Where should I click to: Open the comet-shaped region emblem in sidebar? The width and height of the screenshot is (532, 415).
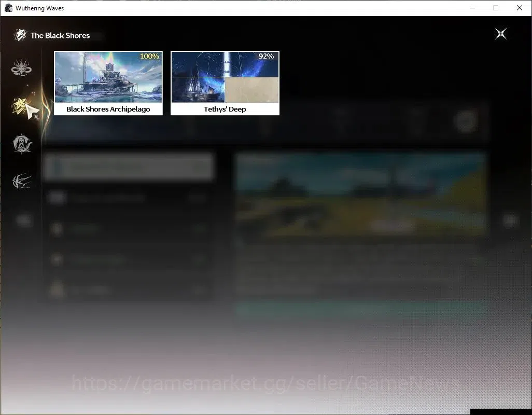[x=22, y=181]
